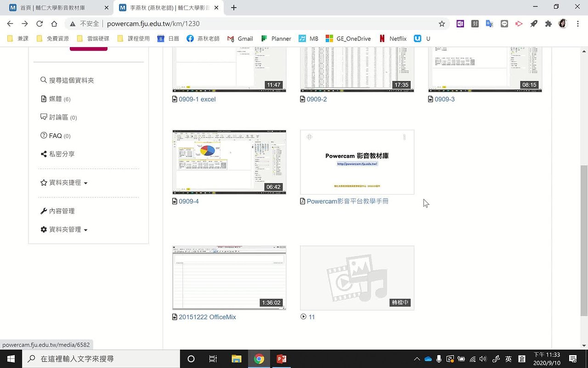The image size is (588, 368).
Task: Open a new browser tab
Action: click(x=234, y=7)
